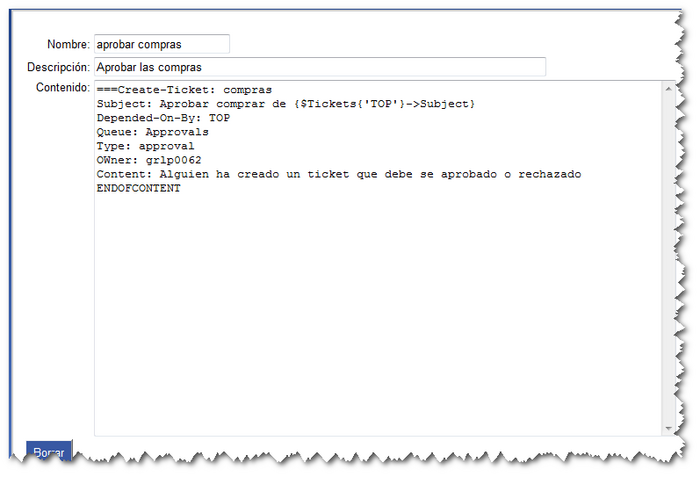
Task: Place cursor on the ENDOFCONTENT line
Action: coord(139,188)
